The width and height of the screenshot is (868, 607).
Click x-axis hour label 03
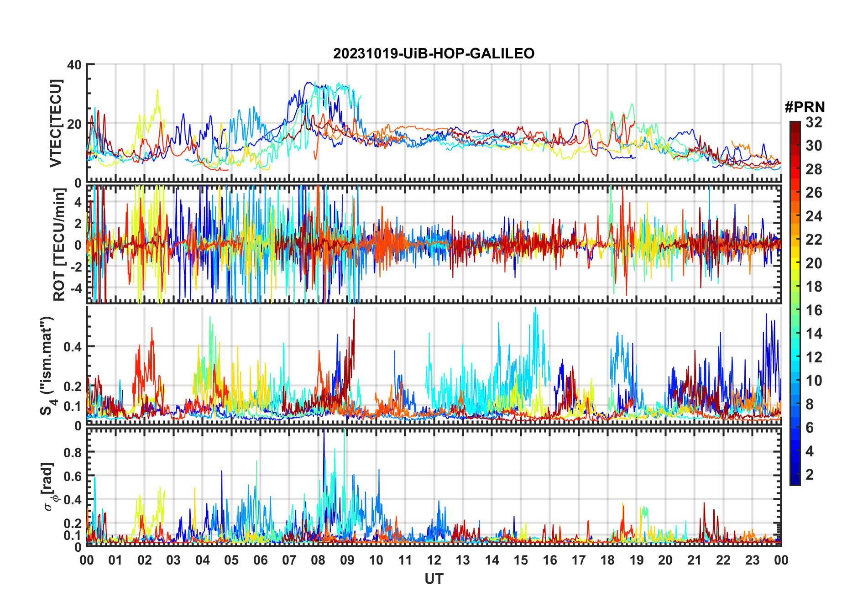pyautogui.click(x=173, y=560)
